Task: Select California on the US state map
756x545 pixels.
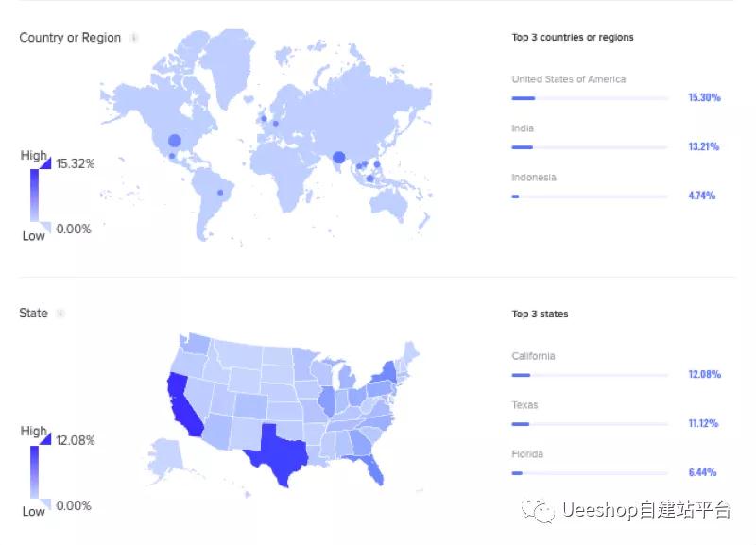Action: click(183, 407)
